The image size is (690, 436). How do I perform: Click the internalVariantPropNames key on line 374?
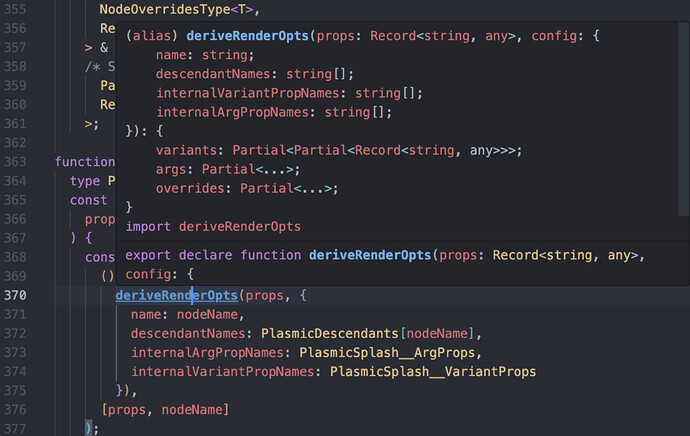(x=222, y=371)
